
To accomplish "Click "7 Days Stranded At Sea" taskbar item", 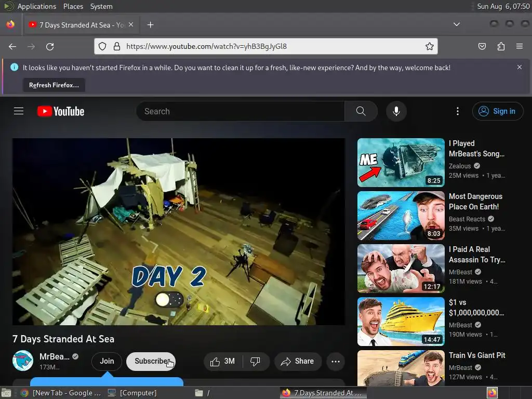I will (322, 393).
